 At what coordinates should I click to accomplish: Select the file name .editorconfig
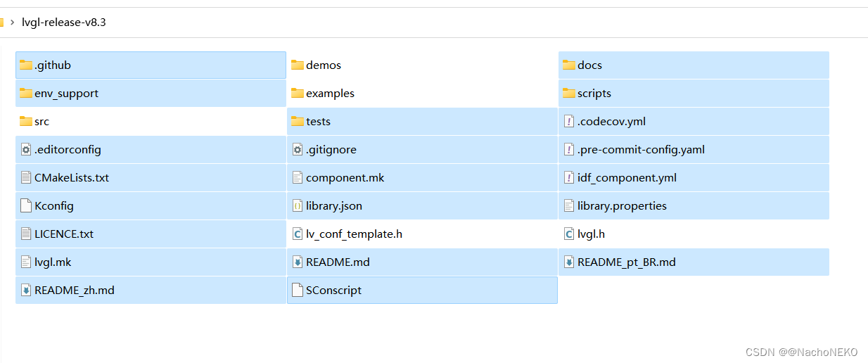click(68, 149)
